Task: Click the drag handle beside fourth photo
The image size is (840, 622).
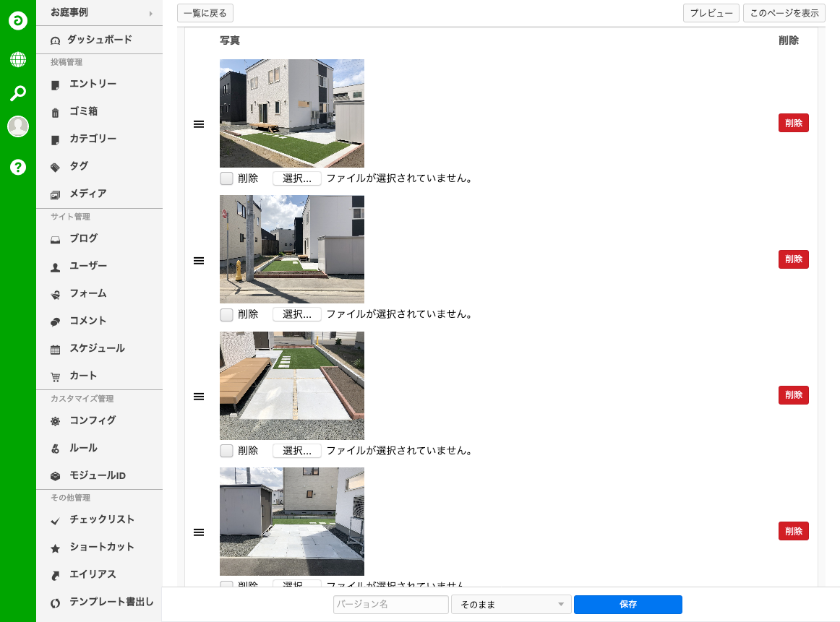Action: [x=199, y=532]
